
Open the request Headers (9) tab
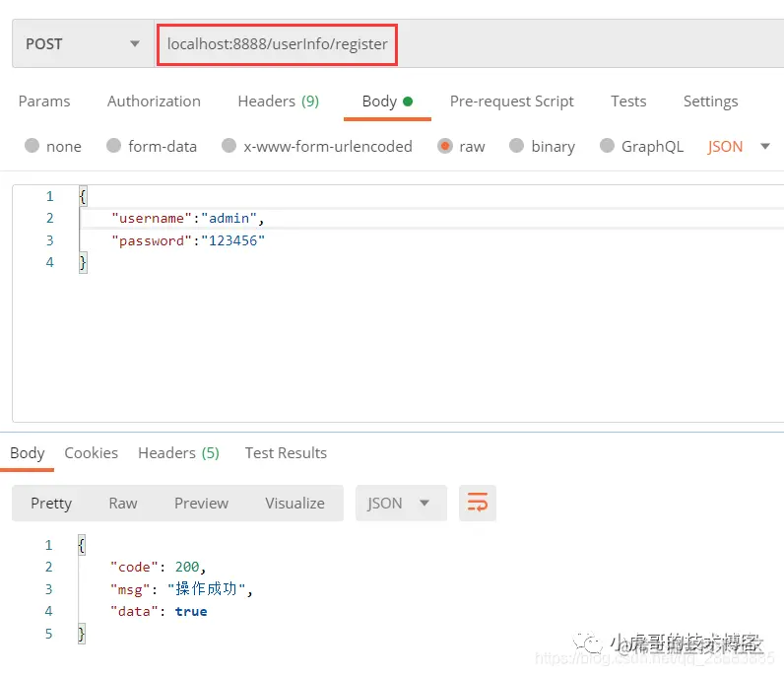(x=278, y=101)
